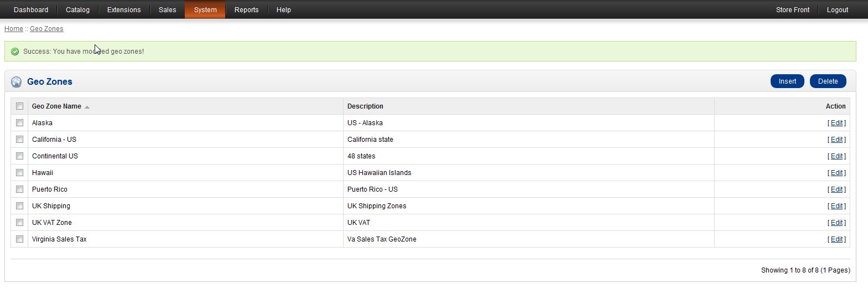
Task: Click the sort arrow beside Geo Zone Name
Action: tap(87, 107)
